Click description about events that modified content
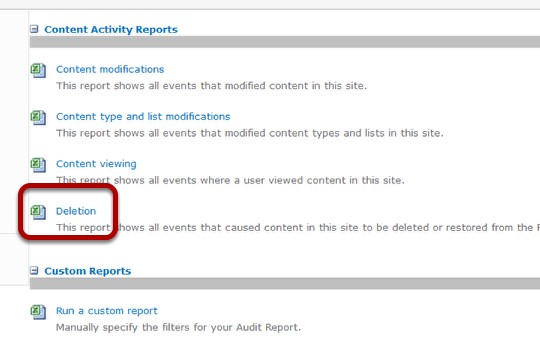 pyautogui.click(x=211, y=86)
